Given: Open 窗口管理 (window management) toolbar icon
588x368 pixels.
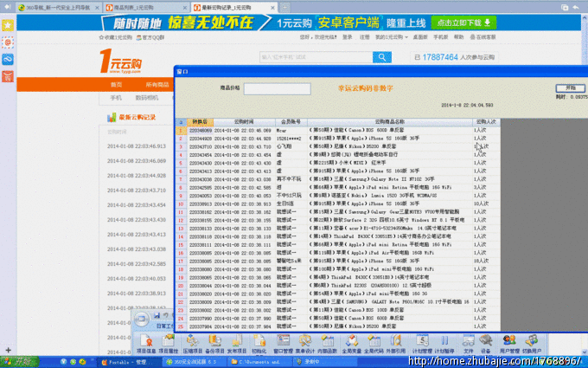Looking at the screenshot, I should (x=283, y=344).
